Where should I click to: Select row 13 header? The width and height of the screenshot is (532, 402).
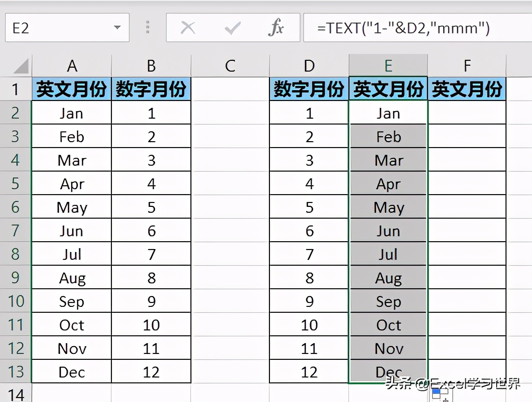(16, 372)
